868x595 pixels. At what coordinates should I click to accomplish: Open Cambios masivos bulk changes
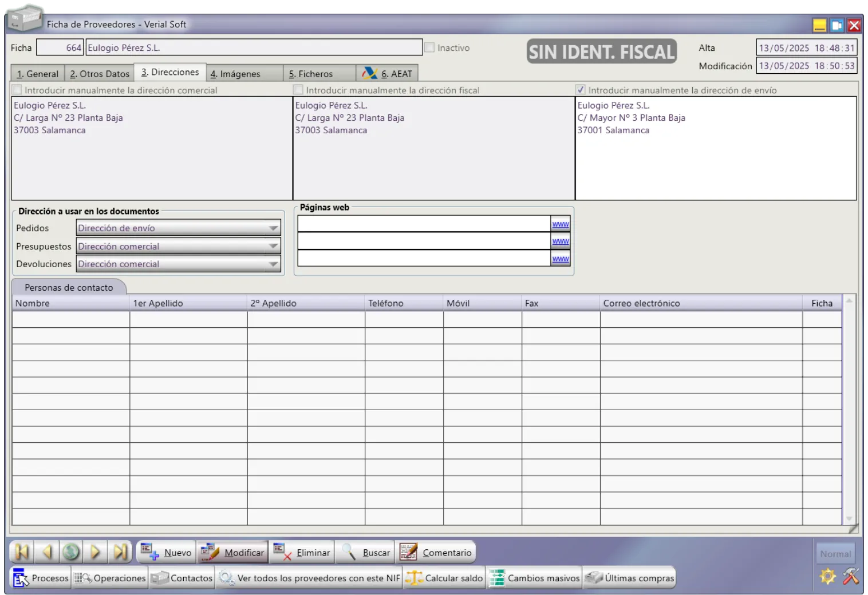[534, 578]
